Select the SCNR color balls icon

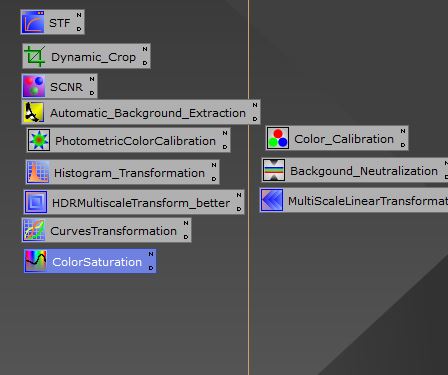[x=34, y=86]
